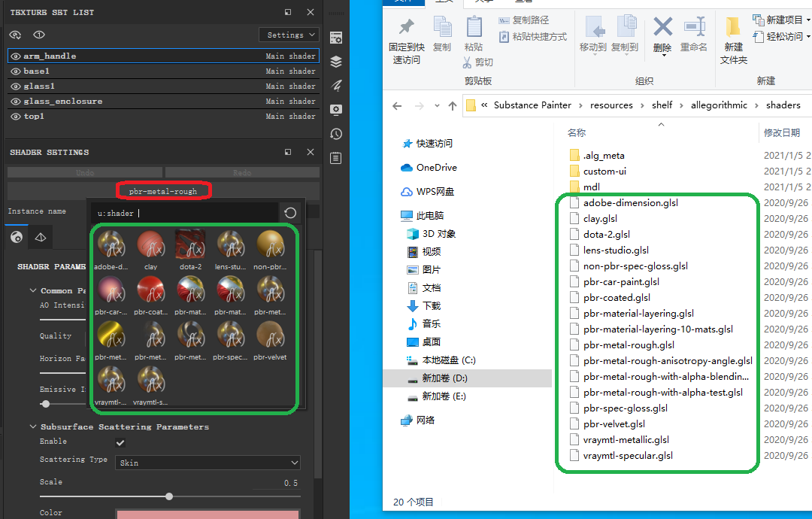
Task: Toggle visibility of the base1 texture set
Action: click(17, 71)
